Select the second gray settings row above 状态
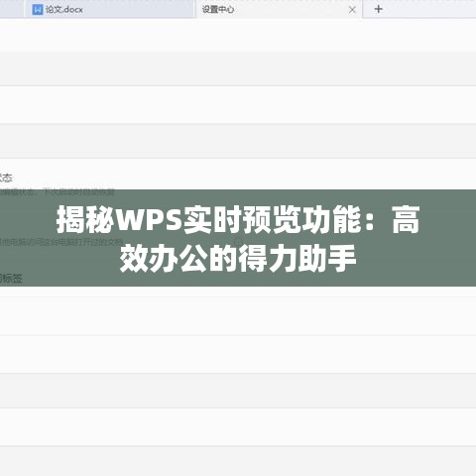 coord(238,141)
